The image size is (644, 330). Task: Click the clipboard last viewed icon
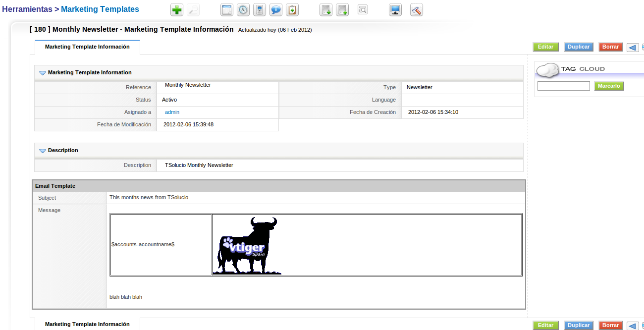tap(293, 10)
